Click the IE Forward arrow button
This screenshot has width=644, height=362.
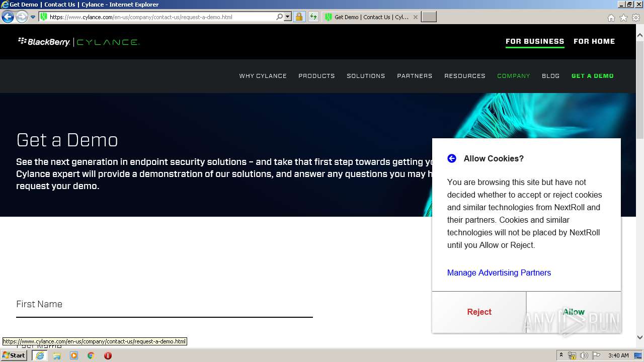pos(22,17)
